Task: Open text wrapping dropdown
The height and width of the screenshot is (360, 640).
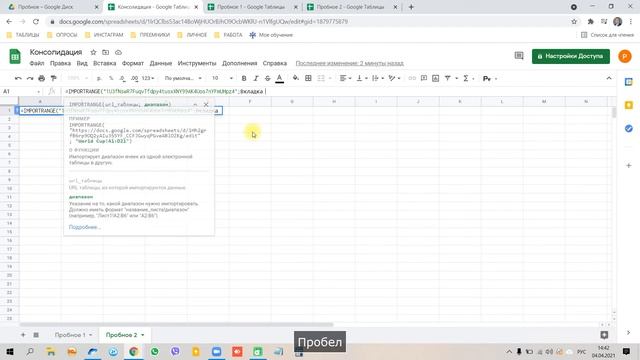Action: (377, 78)
